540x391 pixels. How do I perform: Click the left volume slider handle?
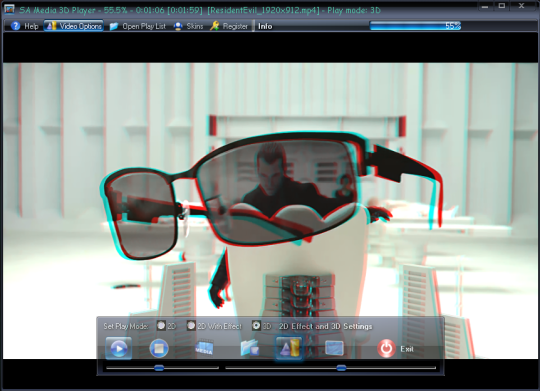(159, 368)
